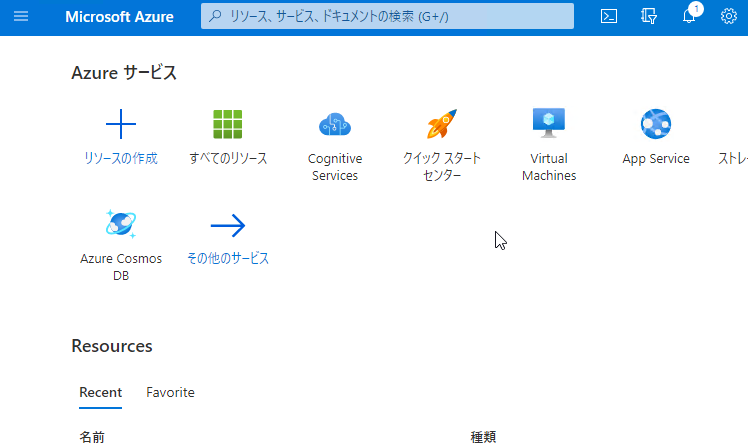
Task: Click the すべてのリソース label
Action: coord(228,158)
